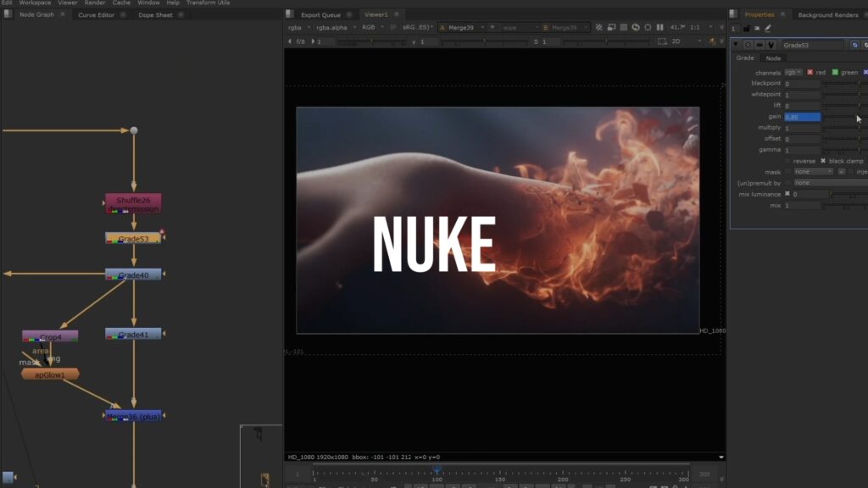Viewport: 868px width, 488px height.
Task: Open the viewer wipe mode dropdown
Action: tap(520, 27)
